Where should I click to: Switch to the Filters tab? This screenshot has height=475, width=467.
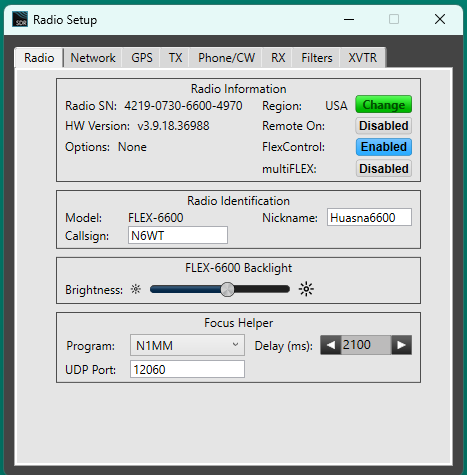click(x=317, y=58)
